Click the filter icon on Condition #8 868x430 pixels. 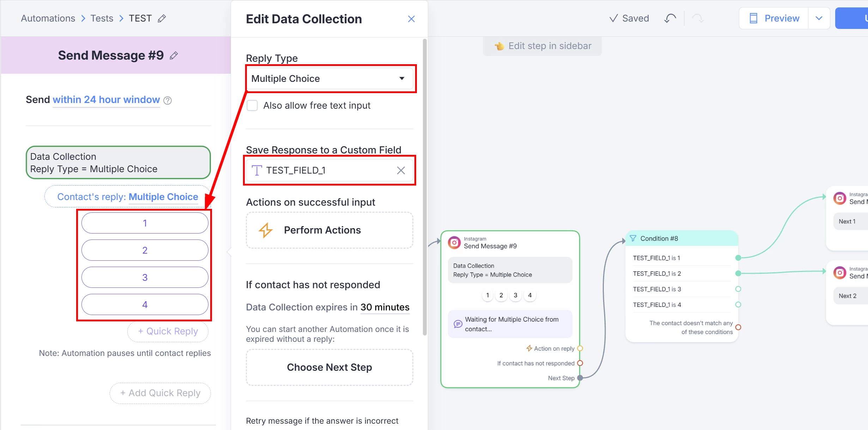(633, 238)
